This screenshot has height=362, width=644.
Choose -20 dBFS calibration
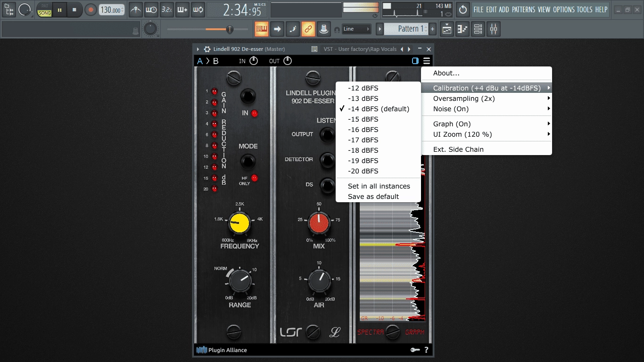(x=378, y=171)
